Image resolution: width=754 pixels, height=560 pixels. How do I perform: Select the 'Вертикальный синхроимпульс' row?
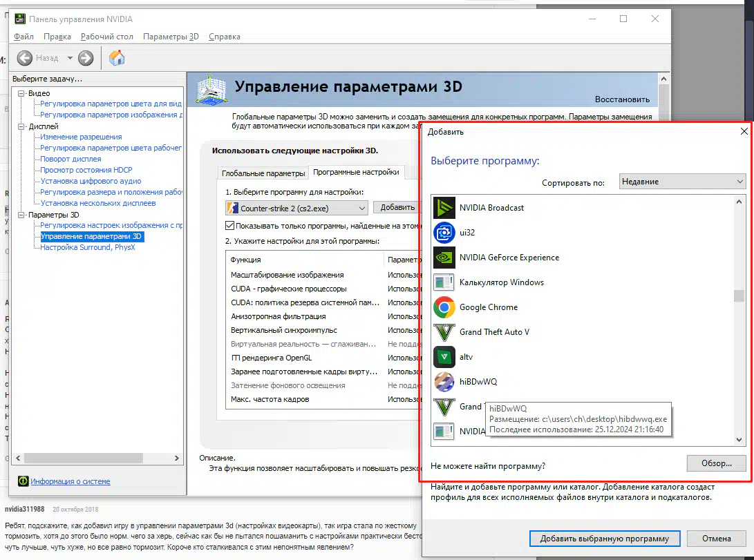[323, 331]
